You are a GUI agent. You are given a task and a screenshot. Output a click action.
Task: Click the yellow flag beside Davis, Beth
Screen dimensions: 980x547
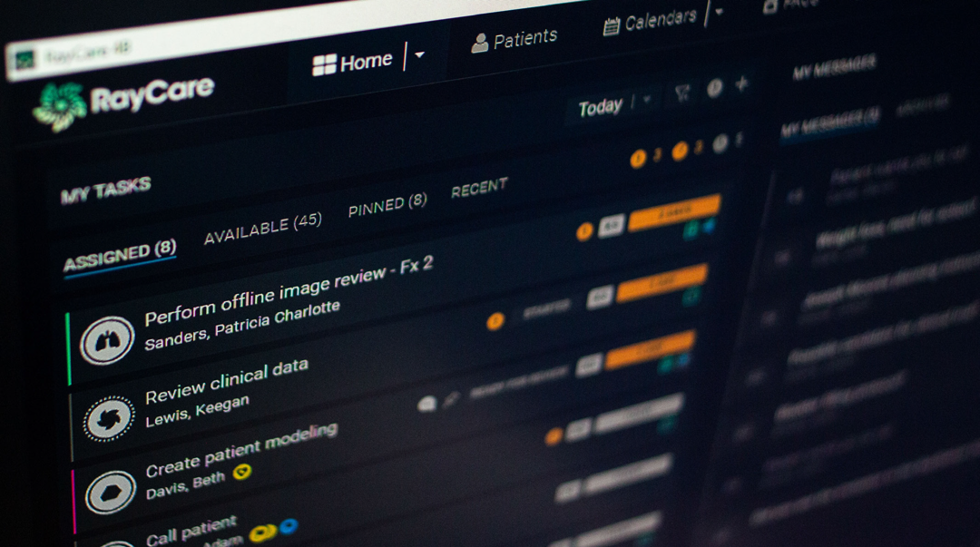click(x=241, y=471)
